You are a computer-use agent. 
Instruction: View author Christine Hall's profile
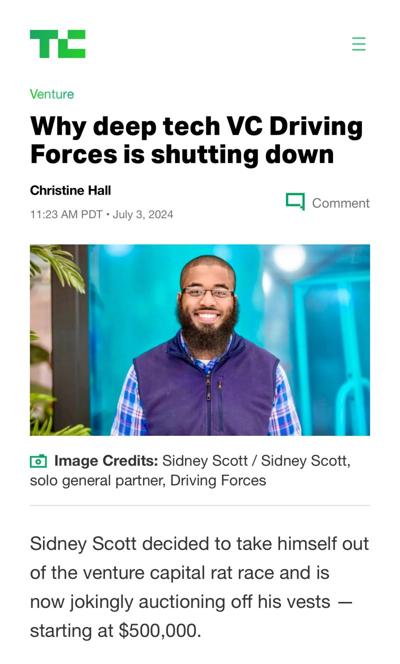coord(70,191)
